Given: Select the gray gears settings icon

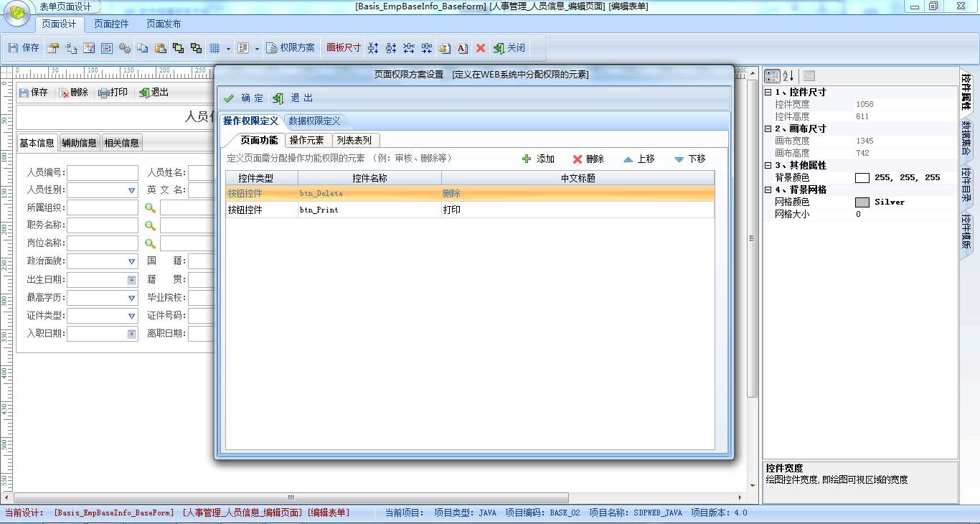Looking at the screenshot, I should [125, 48].
